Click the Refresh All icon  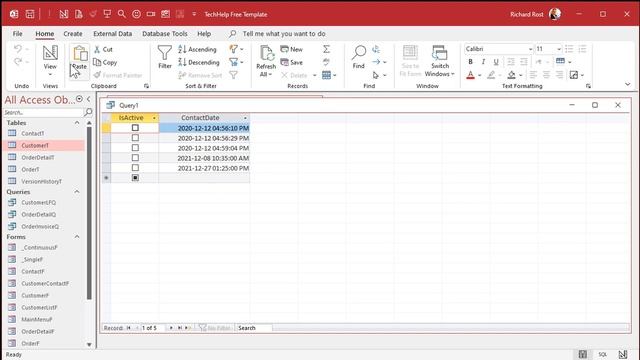(x=267, y=53)
